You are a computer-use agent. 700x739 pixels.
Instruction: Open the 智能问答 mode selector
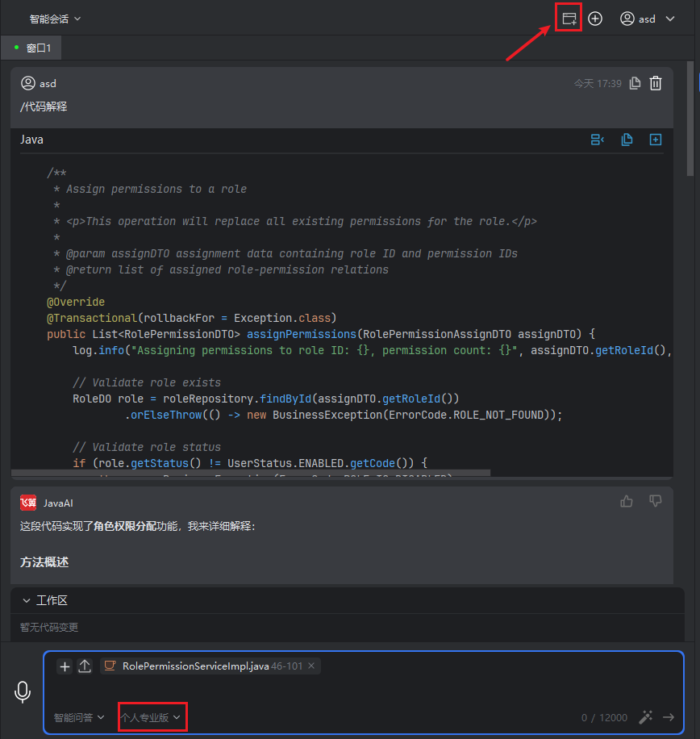[79, 717]
